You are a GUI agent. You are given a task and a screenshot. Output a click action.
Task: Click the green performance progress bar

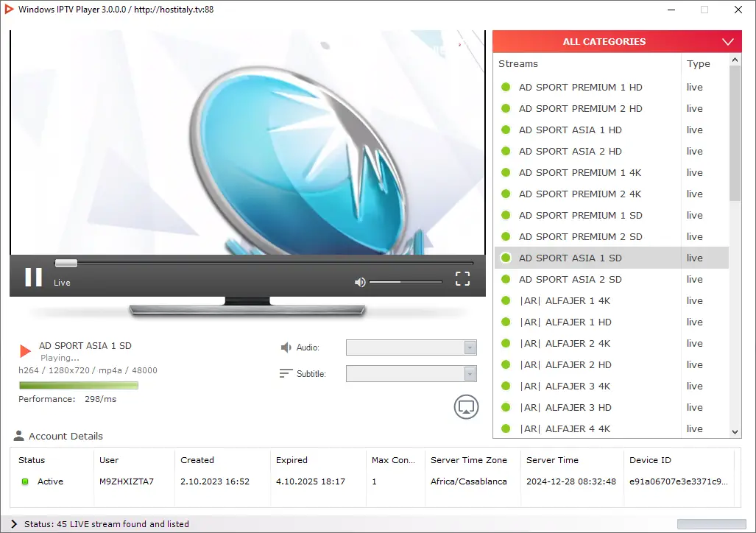tap(79, 385)
